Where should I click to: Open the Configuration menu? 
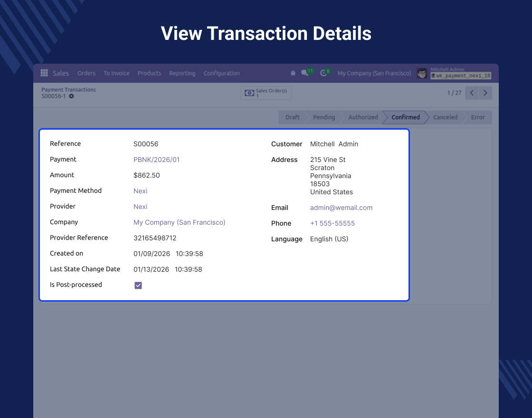click(x=221, y=73)
